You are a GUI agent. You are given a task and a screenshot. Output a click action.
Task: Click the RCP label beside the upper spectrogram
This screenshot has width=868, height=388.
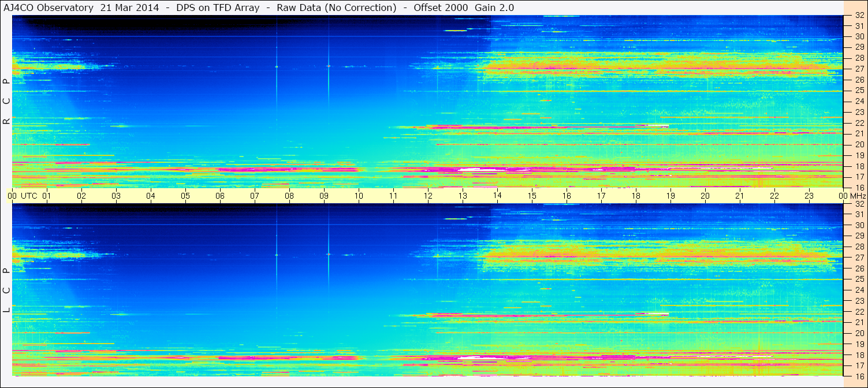point(6,101)
